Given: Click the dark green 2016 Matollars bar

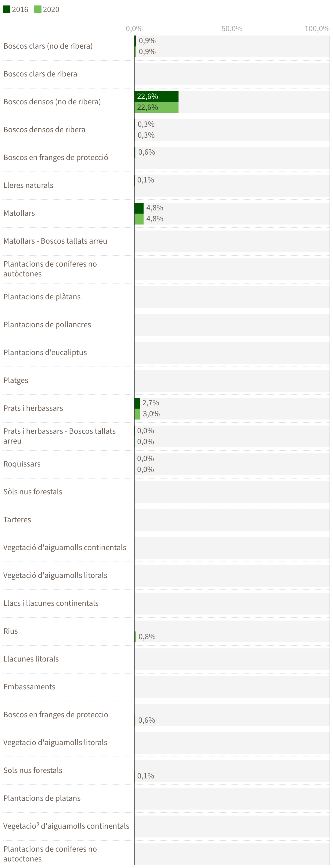Looking at the screenshot, I should [x=139, y=208].
